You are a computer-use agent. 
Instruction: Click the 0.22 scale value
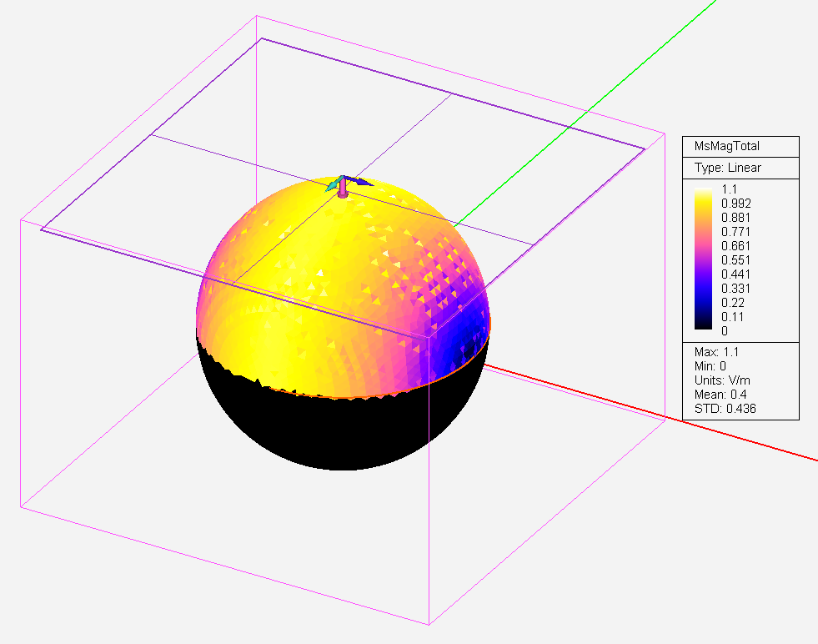click(x=732, y=302)
